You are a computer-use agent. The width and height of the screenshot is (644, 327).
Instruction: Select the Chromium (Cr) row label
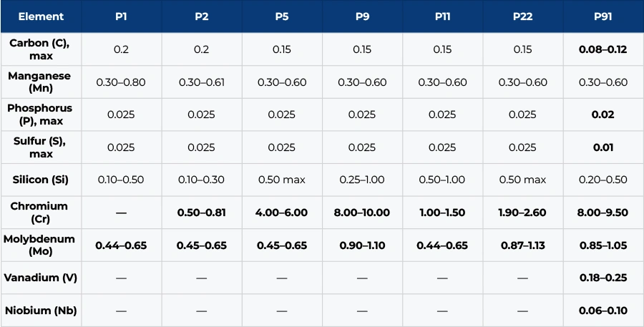[41, 213]
